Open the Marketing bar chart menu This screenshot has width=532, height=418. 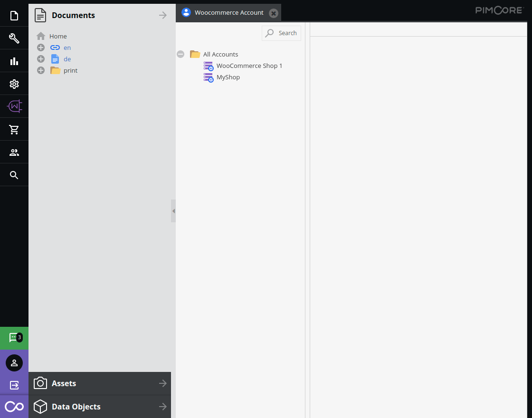pos(14,61)
